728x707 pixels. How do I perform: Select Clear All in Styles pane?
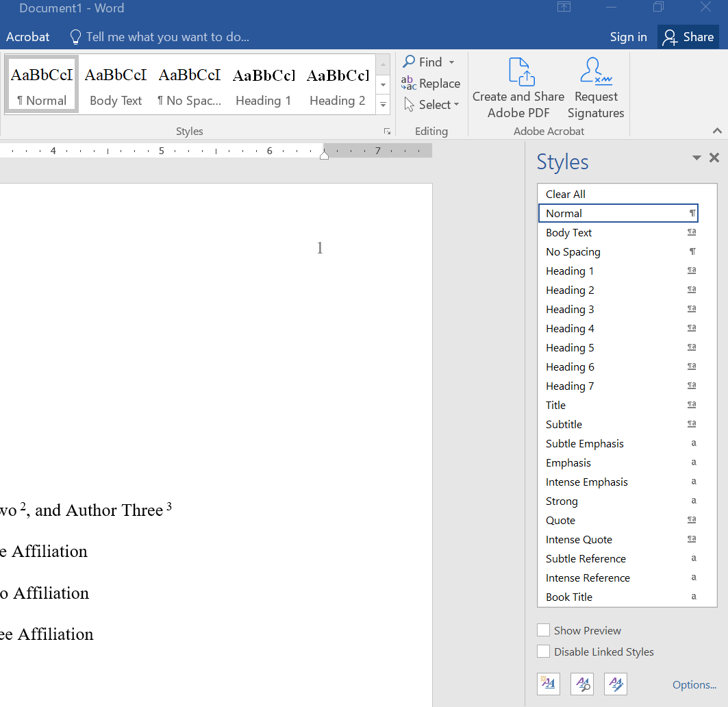click(618, 194)
